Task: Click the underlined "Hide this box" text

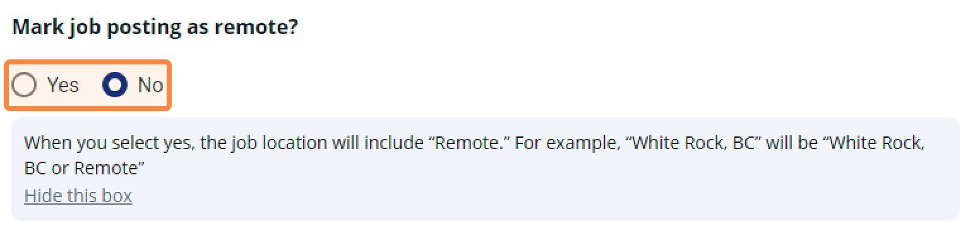Action: click(78, 196)
